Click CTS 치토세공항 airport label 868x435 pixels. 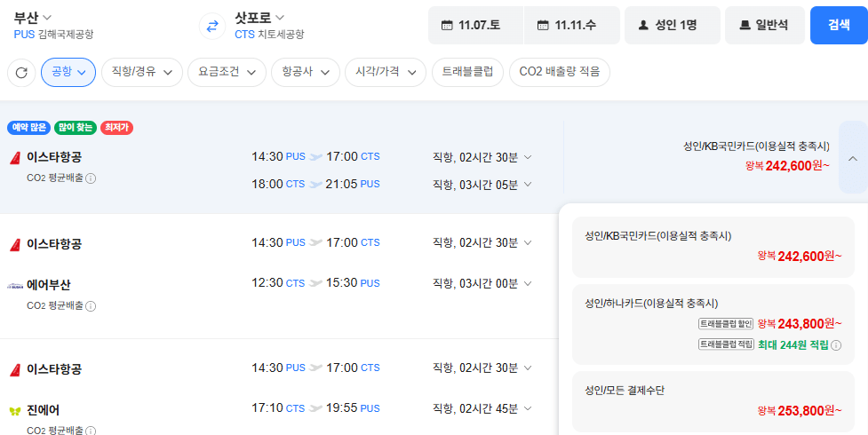[x=269, y=35]
